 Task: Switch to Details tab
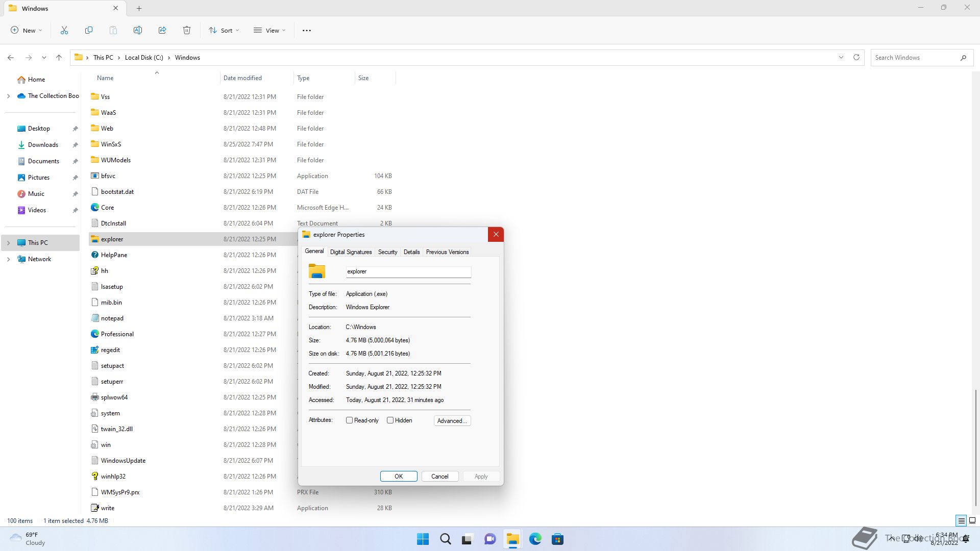[x=411, y=252]
